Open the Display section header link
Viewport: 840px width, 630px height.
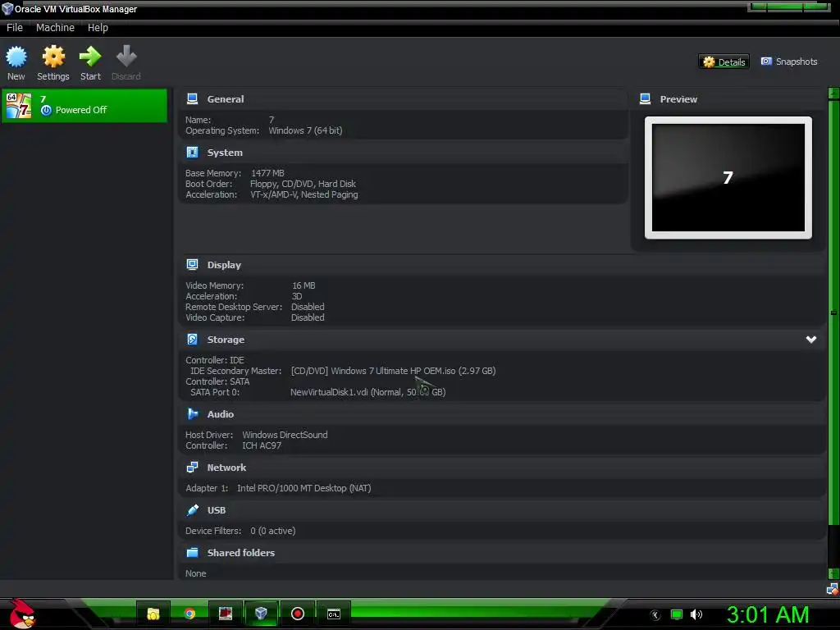224,265
